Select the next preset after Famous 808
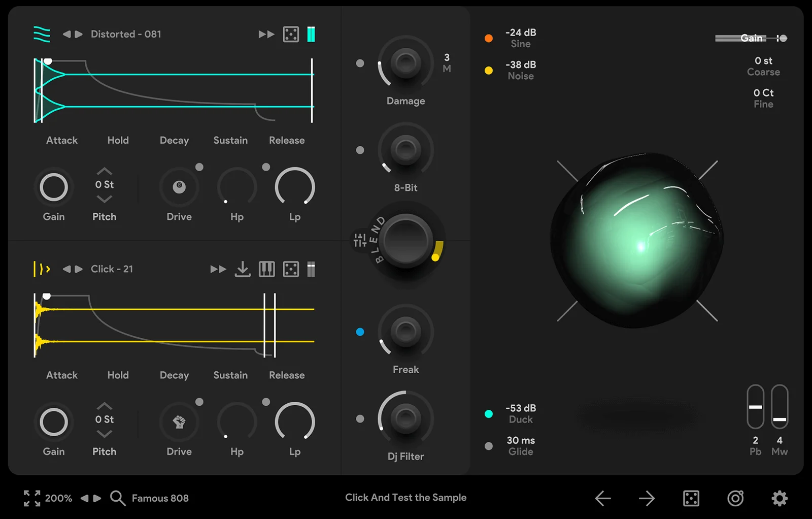812x519 pixels. point(97,498)
